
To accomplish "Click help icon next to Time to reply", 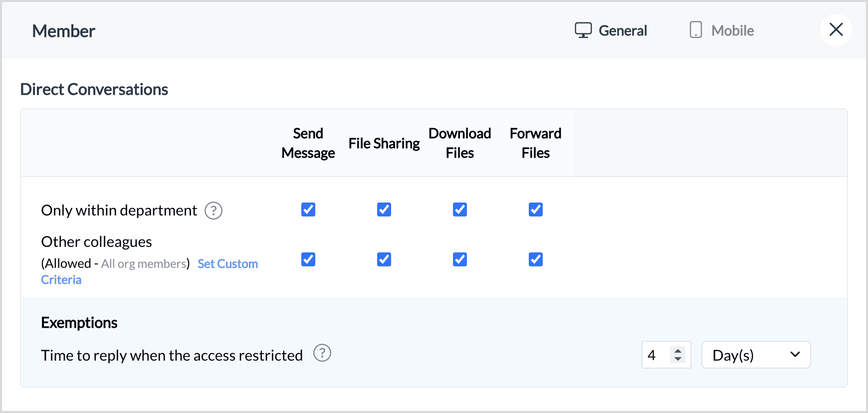I will (x=322, y=353).
